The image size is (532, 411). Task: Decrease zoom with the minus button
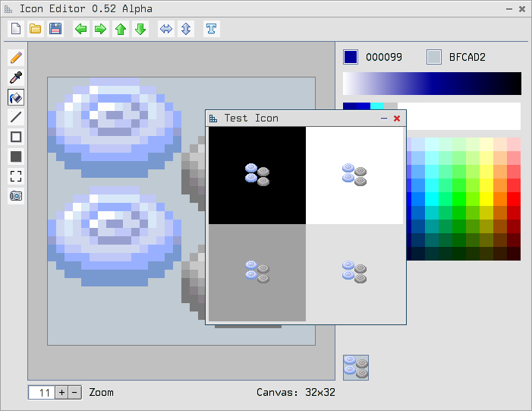coord(74,392)
